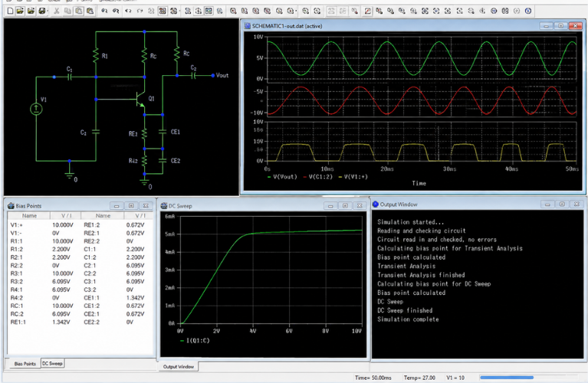This screenshot has height=383, width=588.
Task: Switch to the DC Sweep bottom tab
Action: pos(52,364)
